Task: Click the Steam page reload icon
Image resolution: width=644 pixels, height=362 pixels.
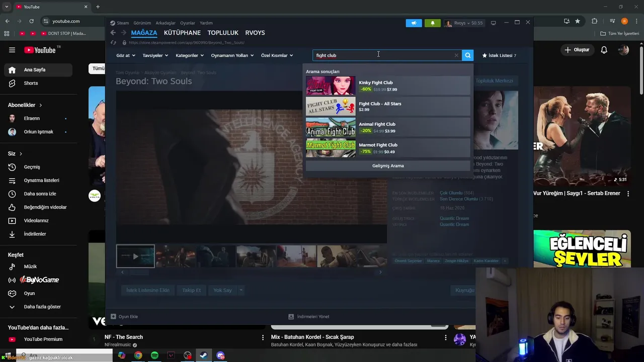Action: (113, 43)
